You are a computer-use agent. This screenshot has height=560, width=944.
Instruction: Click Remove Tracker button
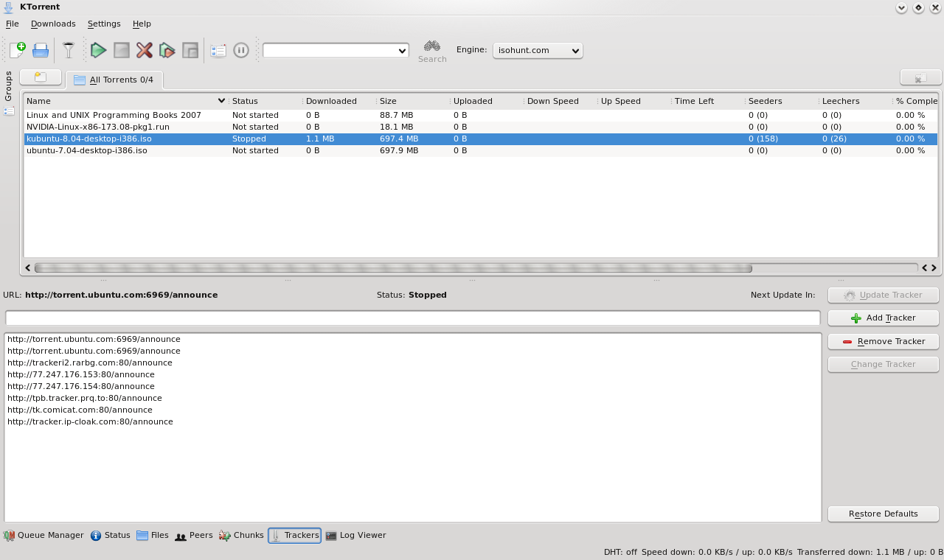tap(883, 341)
